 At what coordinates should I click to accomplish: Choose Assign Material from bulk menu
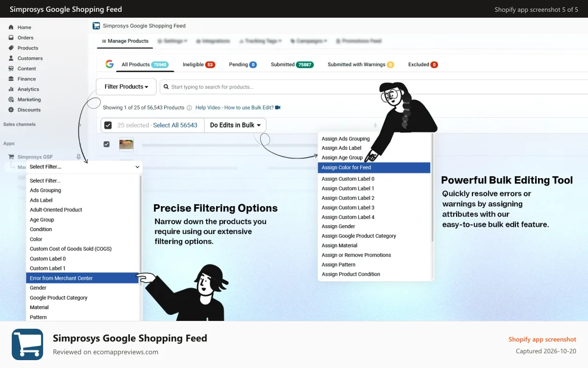(340, 246)
